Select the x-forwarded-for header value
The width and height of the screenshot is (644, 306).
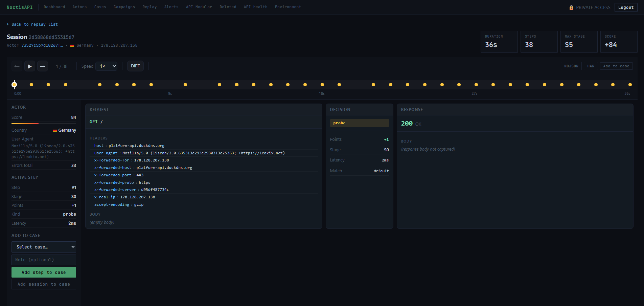point(151,160)
